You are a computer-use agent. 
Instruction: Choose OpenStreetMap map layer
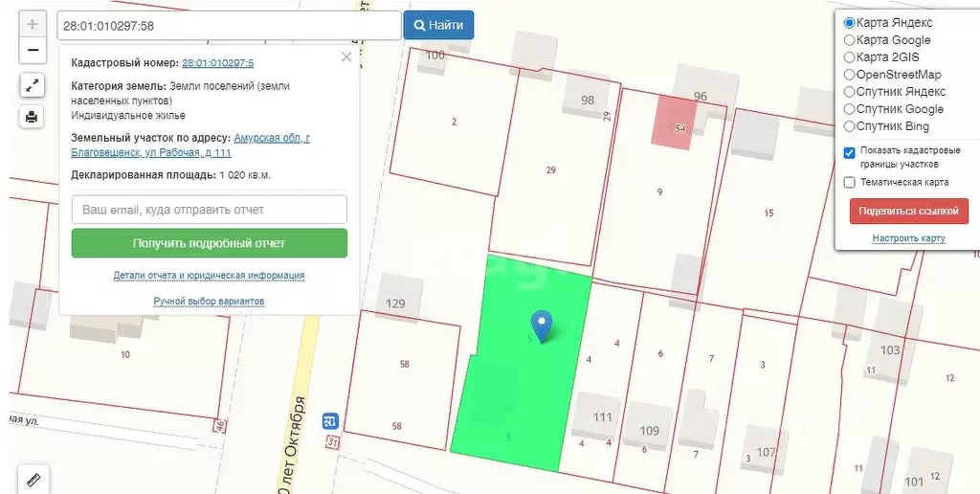[849, 75]
